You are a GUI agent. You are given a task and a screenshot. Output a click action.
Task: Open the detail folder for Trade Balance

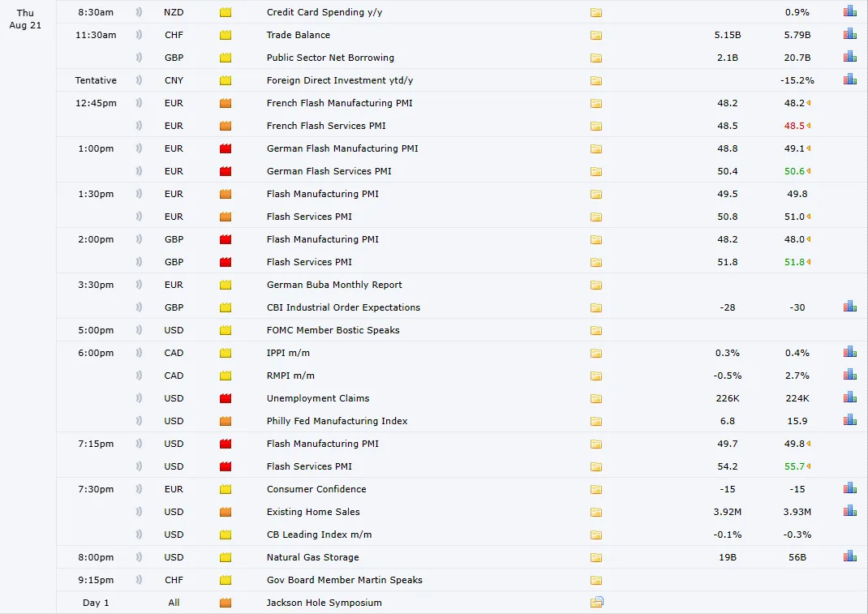coord(596,35)
